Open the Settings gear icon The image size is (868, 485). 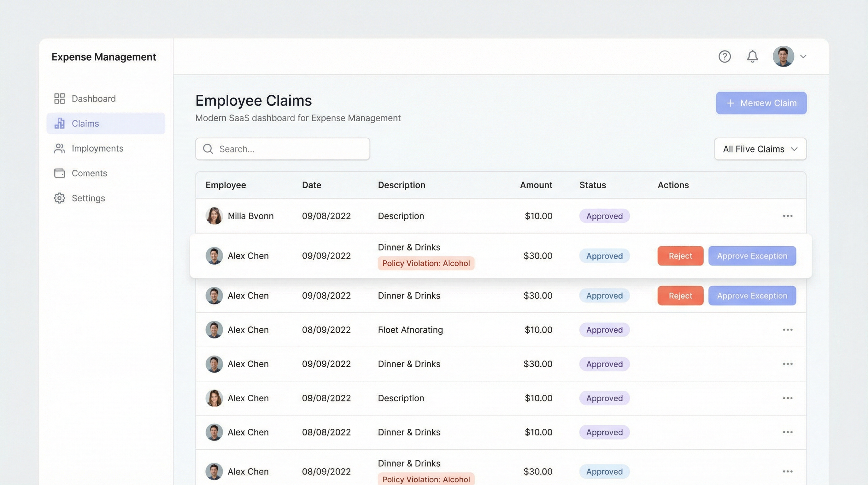point(59,198)
